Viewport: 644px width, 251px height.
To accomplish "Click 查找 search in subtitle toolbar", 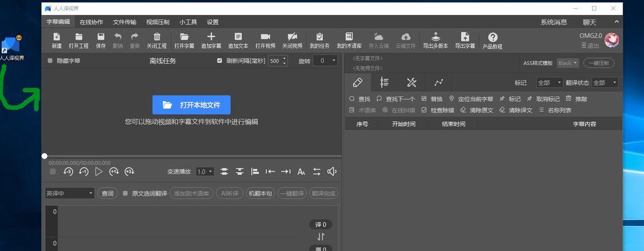I will tap(360, 99).
